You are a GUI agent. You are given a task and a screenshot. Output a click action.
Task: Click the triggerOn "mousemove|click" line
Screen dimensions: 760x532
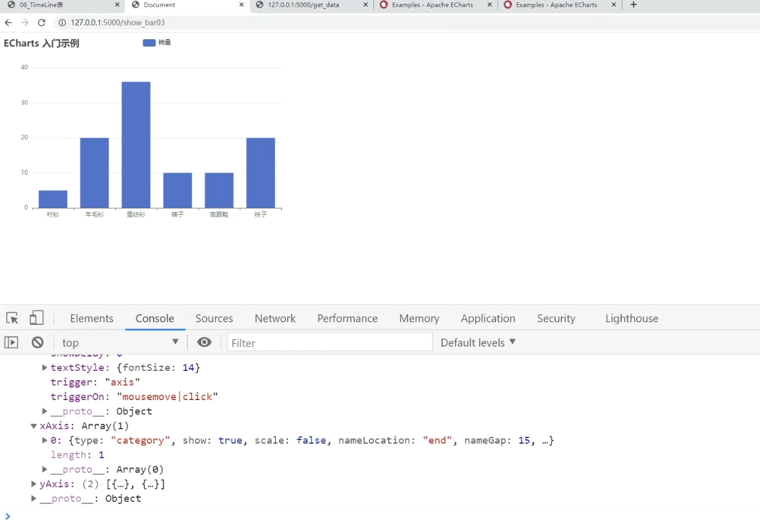[134, 397]
